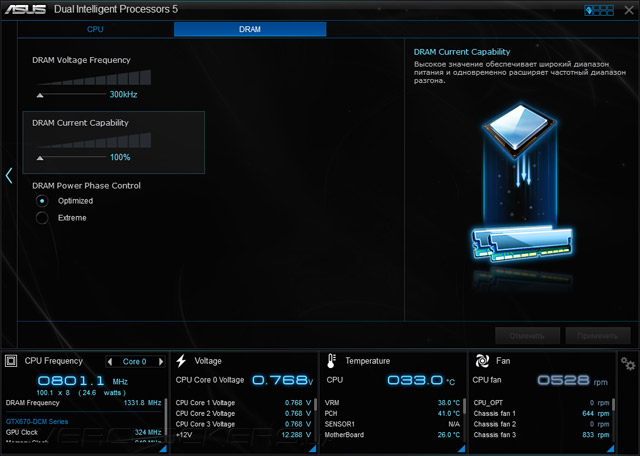Select the DRAM tab
The image size is (640, 456).
[250, 29]
